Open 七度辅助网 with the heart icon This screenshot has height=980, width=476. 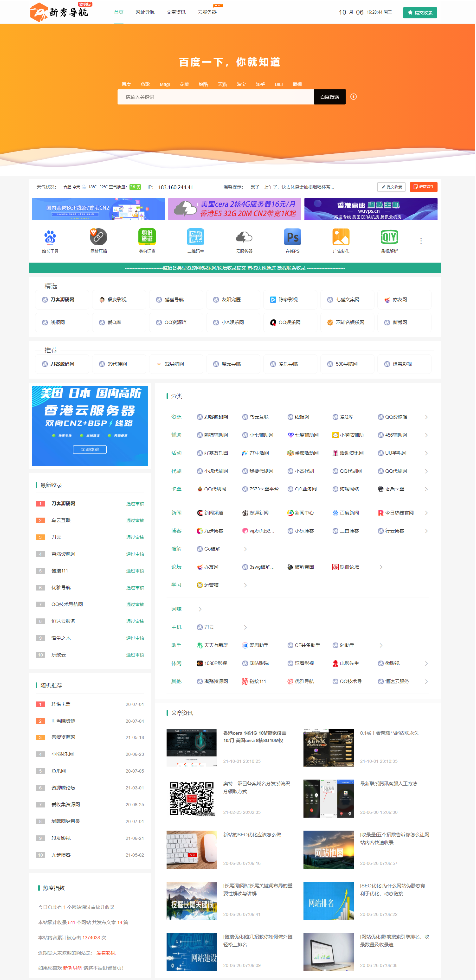303,435
